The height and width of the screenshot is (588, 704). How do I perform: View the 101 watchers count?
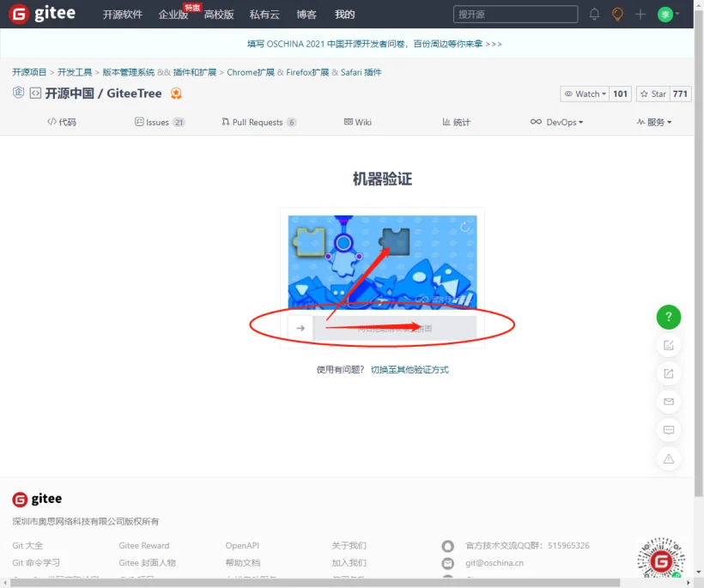point(620,94)
